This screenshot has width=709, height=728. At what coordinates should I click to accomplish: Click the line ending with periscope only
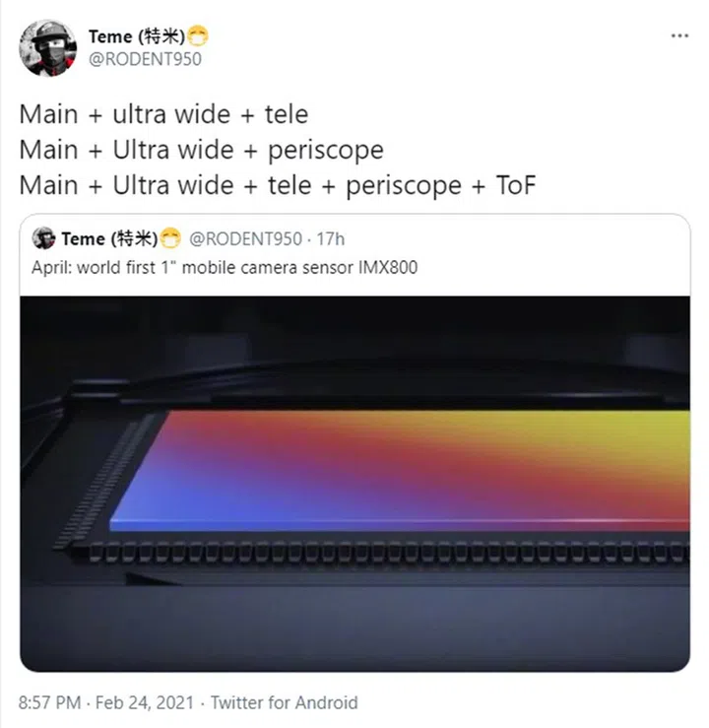(x=202, y=150)
